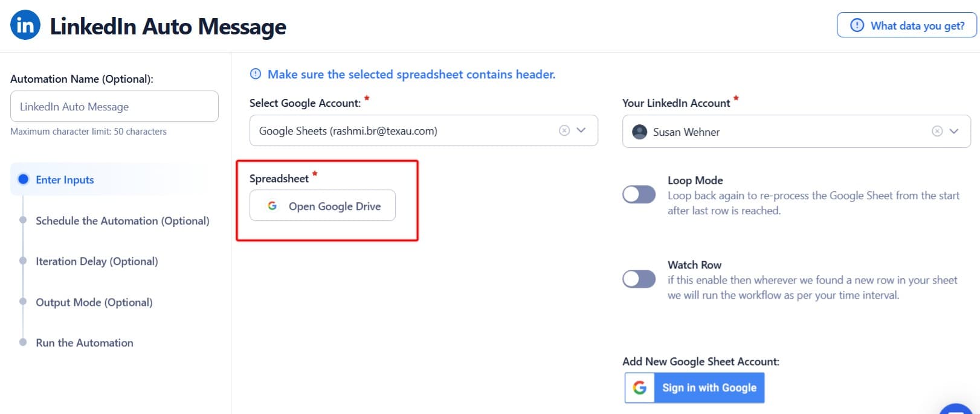Image resolution: width=980 pixels, height=414 pixels.
Task: Select the Iteration Delay step
Action: pyautogui.click(x=97, y=261)
